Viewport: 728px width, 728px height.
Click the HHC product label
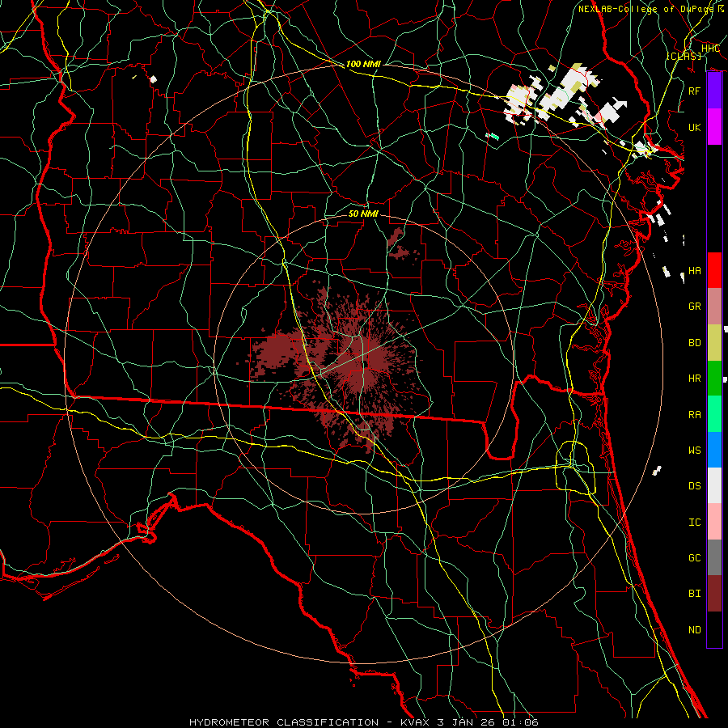[710, 48]
